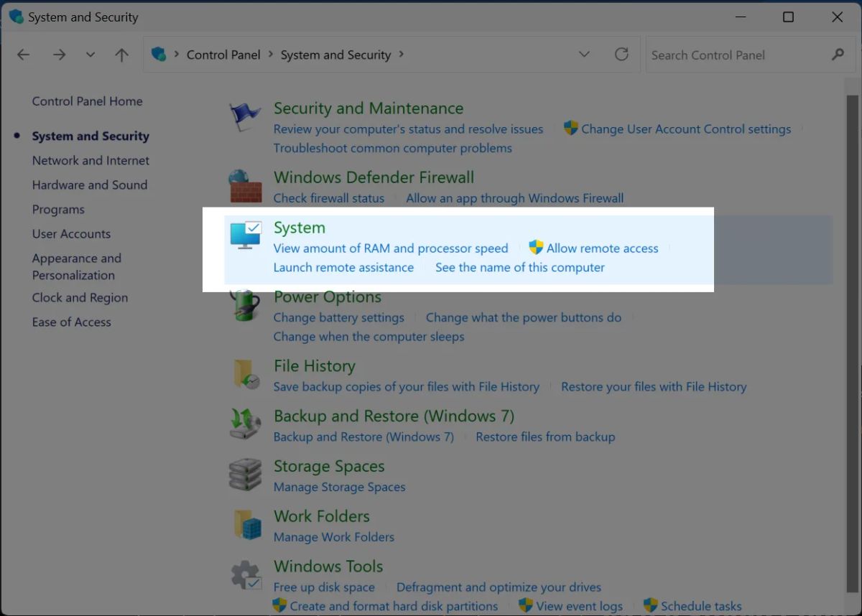Open the recent locations dropdown arrow
Viewport: 862px width, 616px height.
[90, 55]
